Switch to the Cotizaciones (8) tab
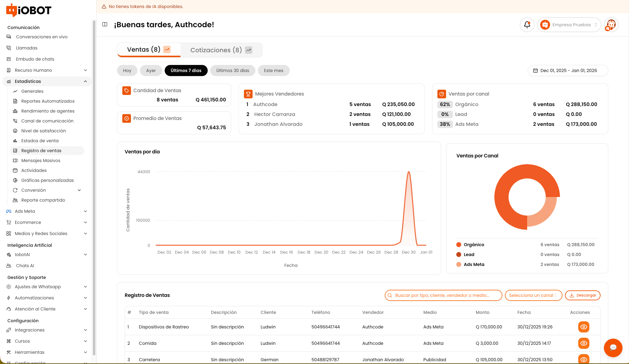Viewport: 629px width, 364px height. pyautogui.click(x=221, y=50)
